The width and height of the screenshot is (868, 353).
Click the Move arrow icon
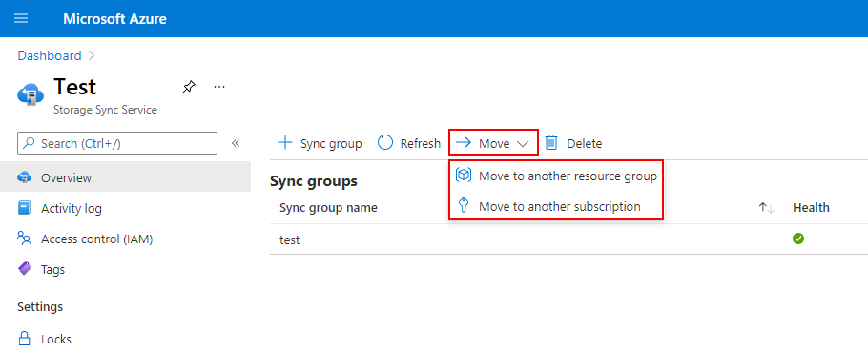(464, 143)
